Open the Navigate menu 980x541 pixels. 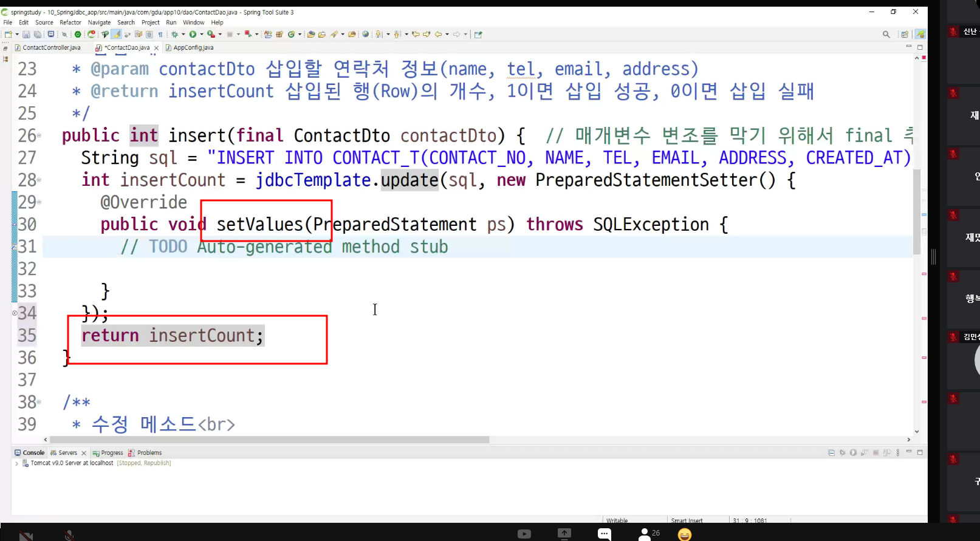(99, 22)
